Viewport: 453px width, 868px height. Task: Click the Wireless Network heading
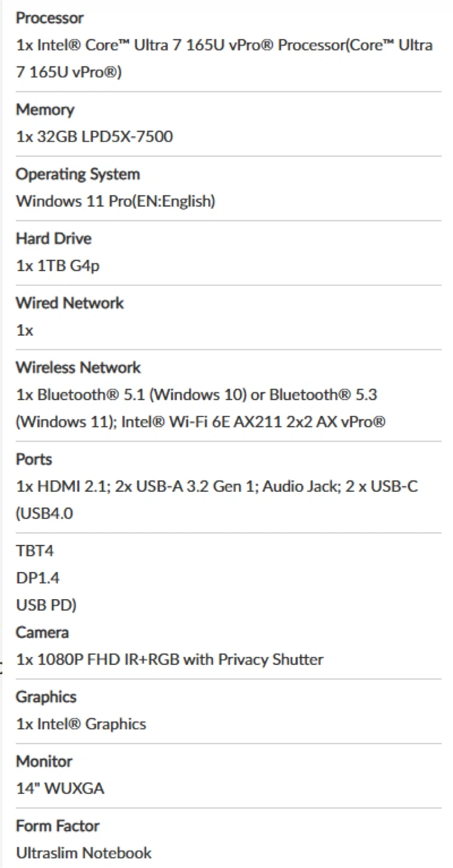[x=78, y=368]
